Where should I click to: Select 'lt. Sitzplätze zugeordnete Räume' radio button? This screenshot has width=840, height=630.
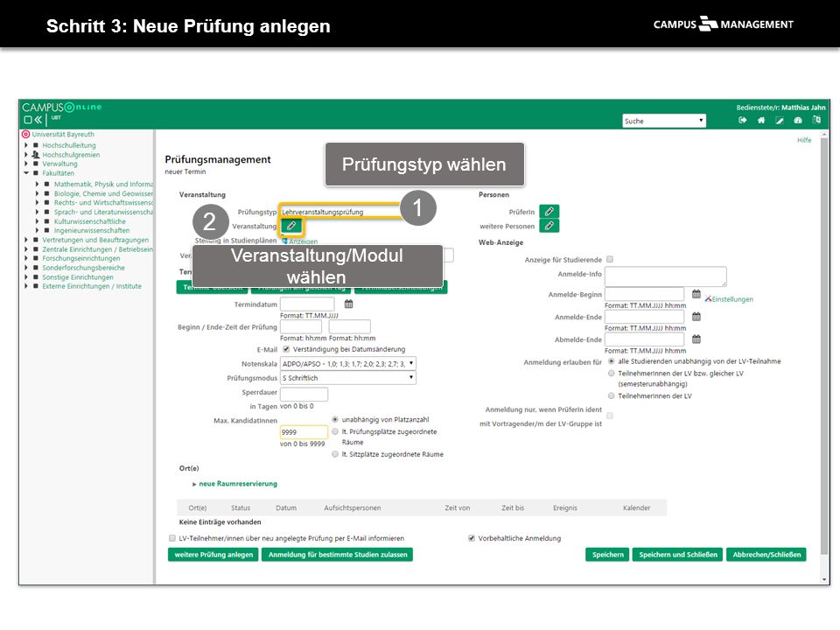[335, 454]
